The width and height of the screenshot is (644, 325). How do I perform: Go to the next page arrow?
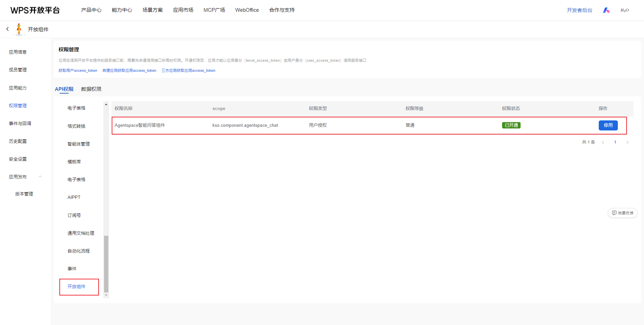click(x=627, y=143)
